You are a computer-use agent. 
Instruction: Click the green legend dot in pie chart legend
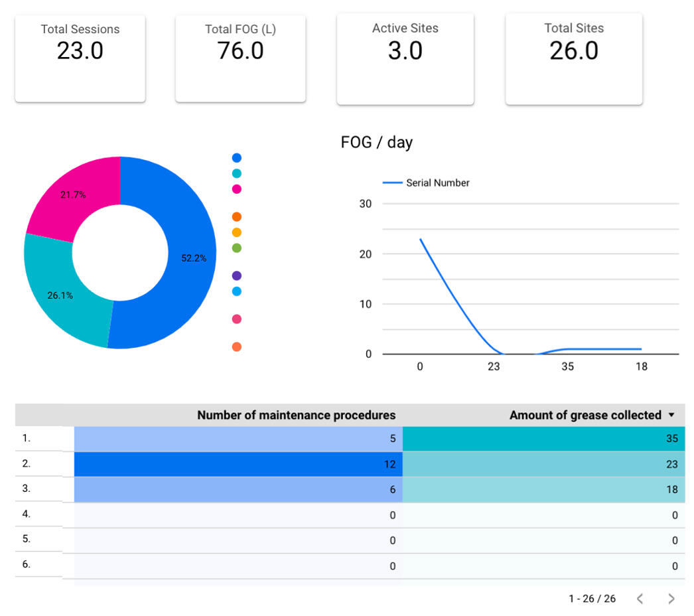pyautogui.click(x=236, y=247)
